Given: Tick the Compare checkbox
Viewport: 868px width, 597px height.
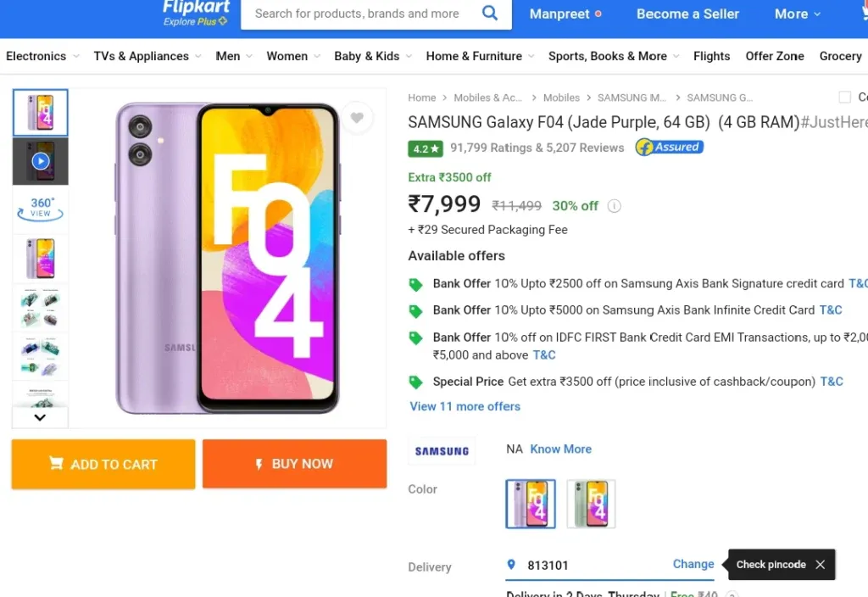Looking at the screenshot, I should tap(845, 98).
